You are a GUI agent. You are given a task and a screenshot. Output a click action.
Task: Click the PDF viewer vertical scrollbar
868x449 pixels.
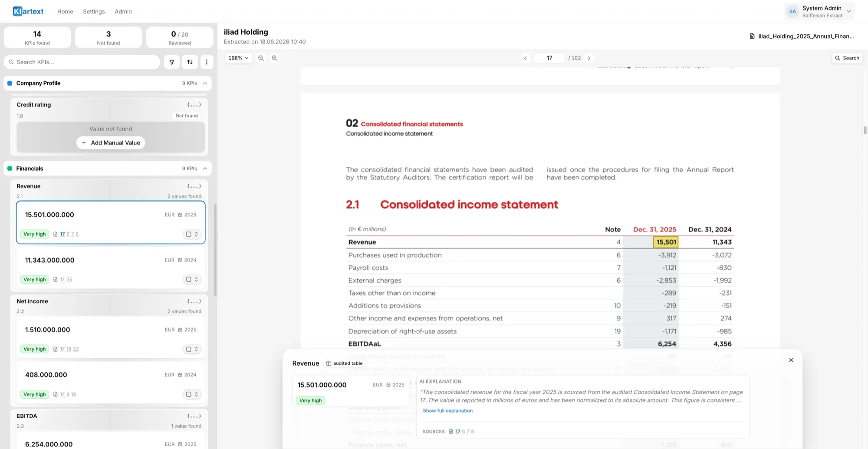[x=865, y=130]
